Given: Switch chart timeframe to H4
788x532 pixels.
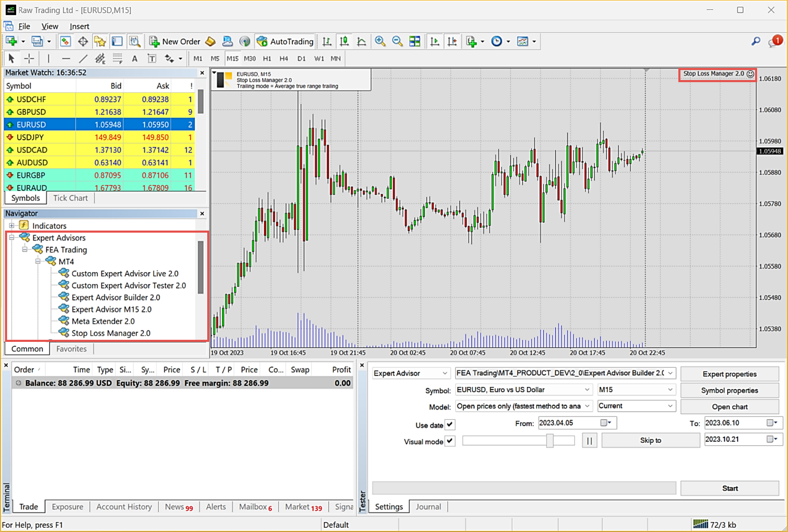Looking at the screenshot, I should pos(284,58).
